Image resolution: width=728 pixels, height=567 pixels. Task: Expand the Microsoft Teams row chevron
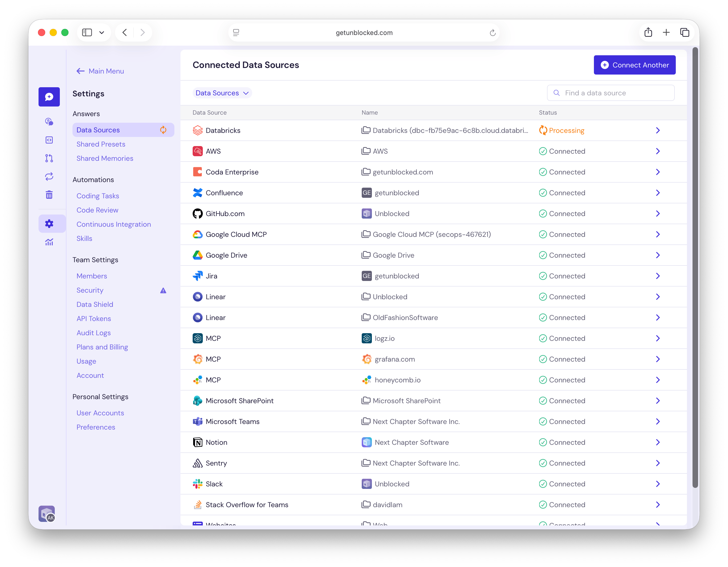tap(658, 421)
